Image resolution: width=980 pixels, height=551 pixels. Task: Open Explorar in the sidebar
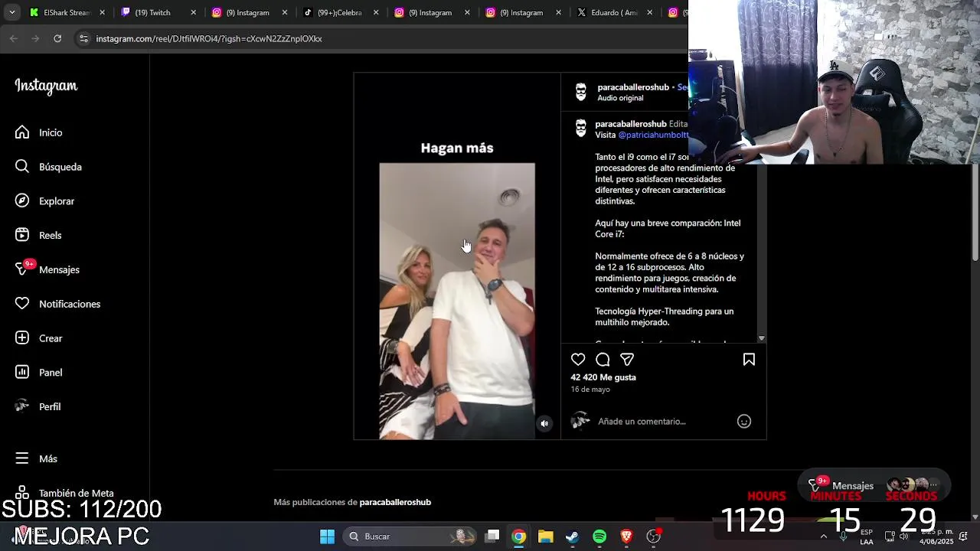coord(44,201)
